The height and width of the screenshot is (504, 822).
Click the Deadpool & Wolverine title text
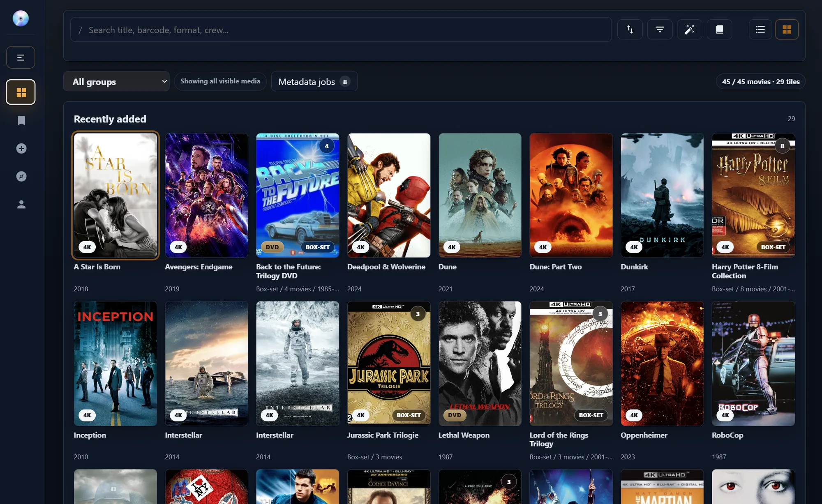(386, 267)
